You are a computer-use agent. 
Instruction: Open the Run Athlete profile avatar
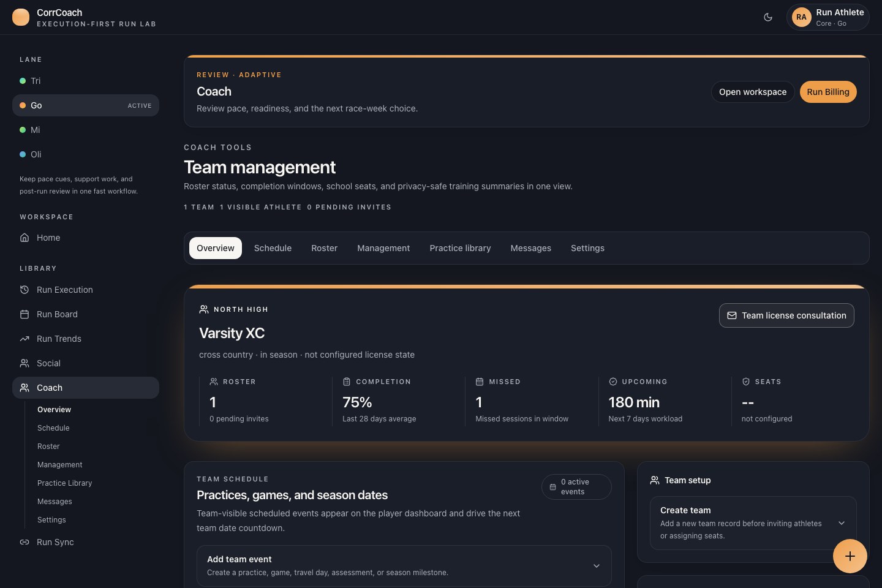801,17
